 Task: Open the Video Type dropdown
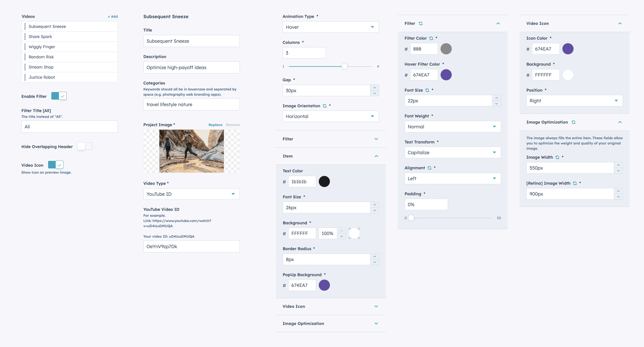point(191,194)
